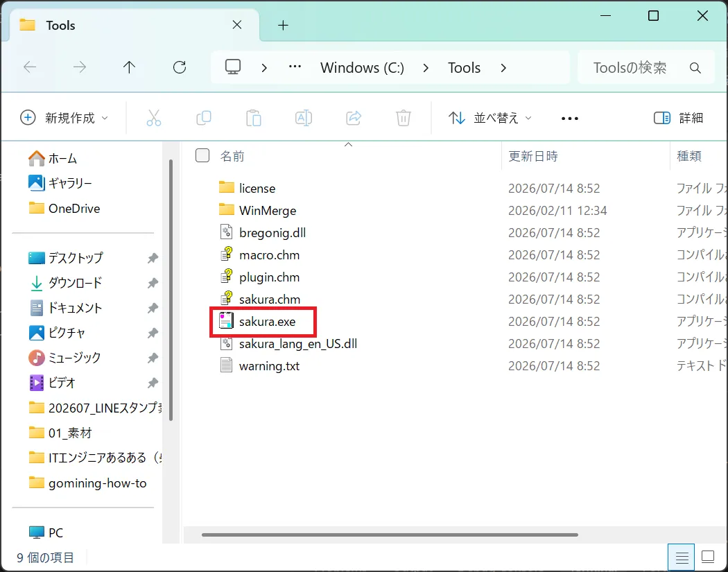Open the ITエンジニアあるある folder
The width and height of the screenshot is (728, 572).
pyautogui.click(x=95, y=458)
